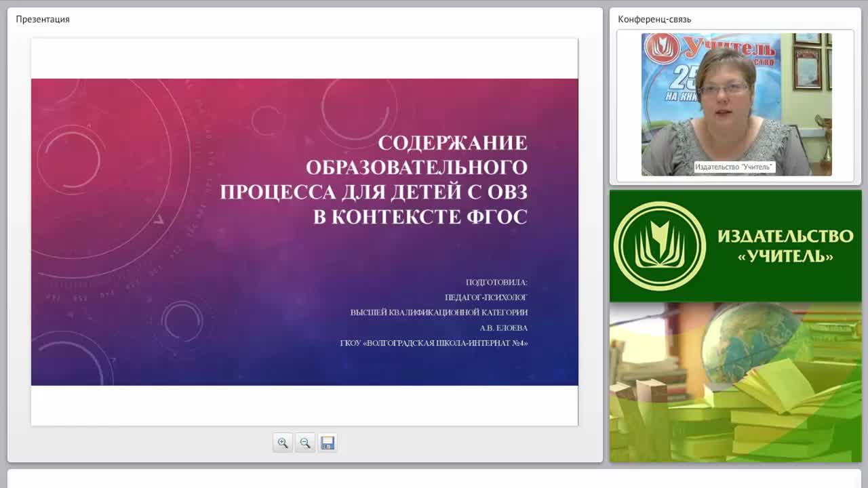Click ГКОУ «ВОЛГОГРАДСКАЯ ШКОЛА-ИНТЕРНАТ №4» text
Screen dimensions: 868x488
click(434, 343)
